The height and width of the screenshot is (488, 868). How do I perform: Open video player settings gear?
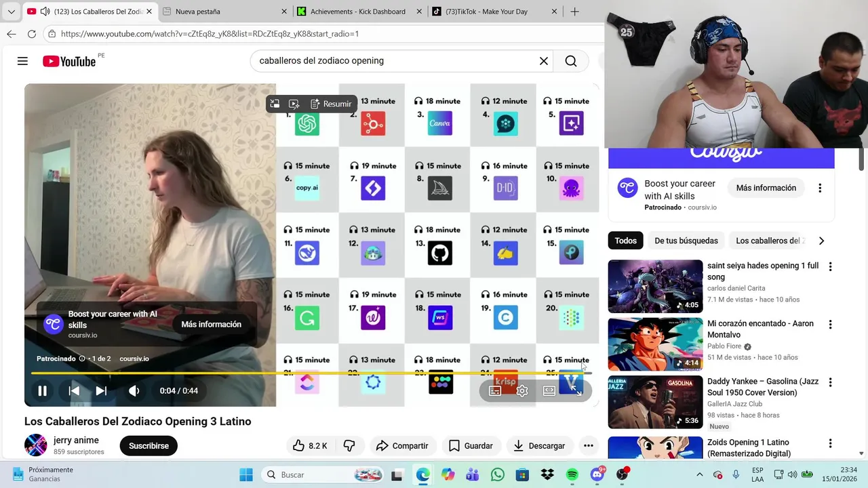pyautogui.click(x=522, y=390)
